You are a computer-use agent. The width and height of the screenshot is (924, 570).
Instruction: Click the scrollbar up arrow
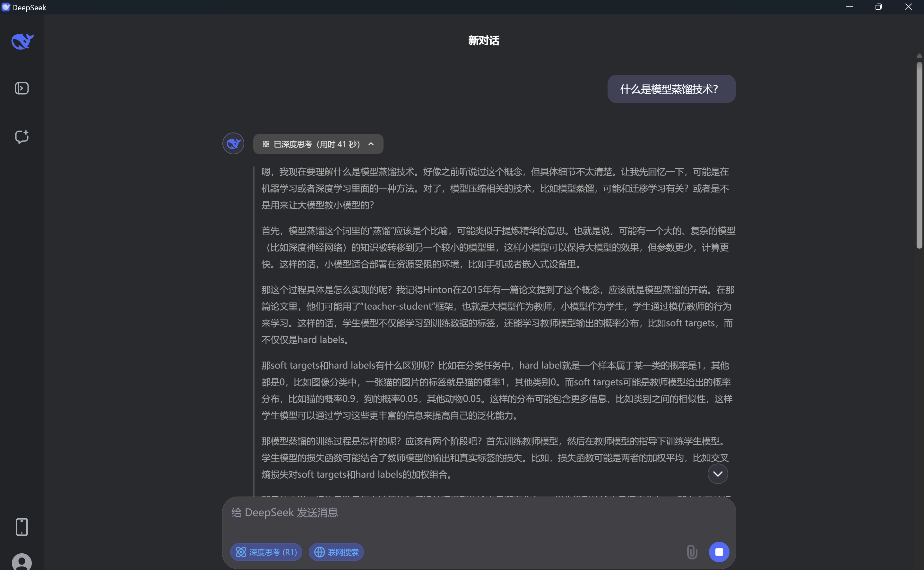point(919,56)
